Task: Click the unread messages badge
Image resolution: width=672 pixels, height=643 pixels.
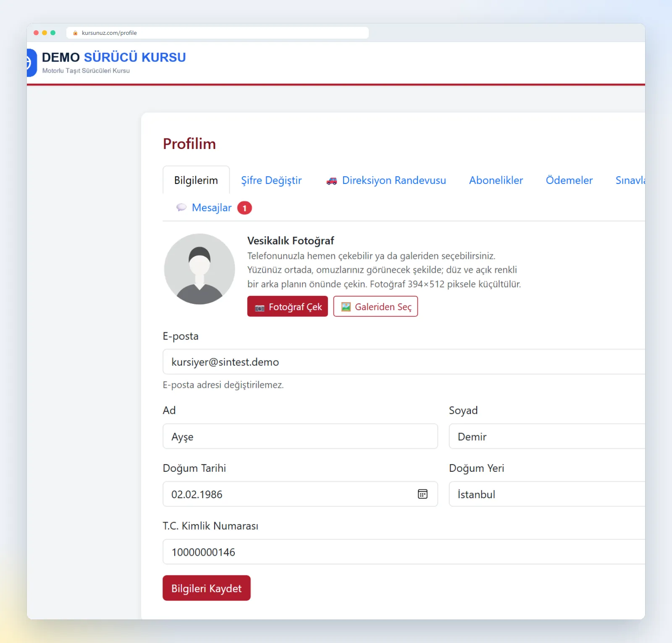Action: (x=244, y=208)
